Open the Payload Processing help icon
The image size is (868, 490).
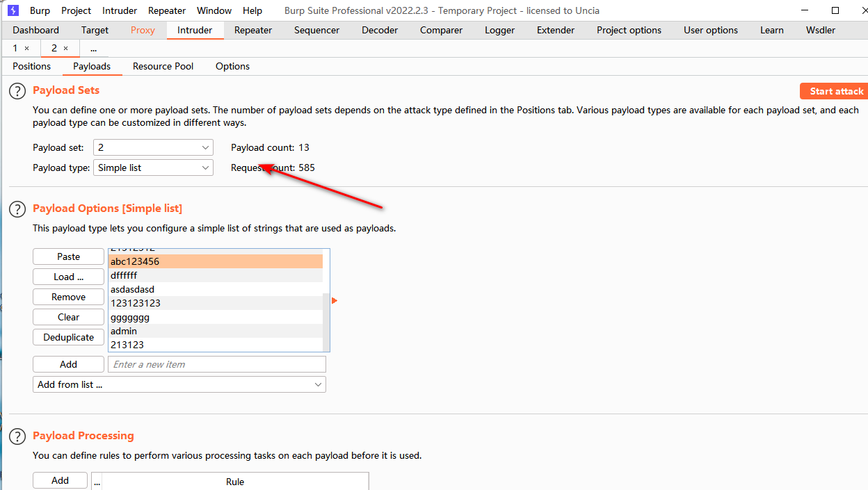point(17,436)
